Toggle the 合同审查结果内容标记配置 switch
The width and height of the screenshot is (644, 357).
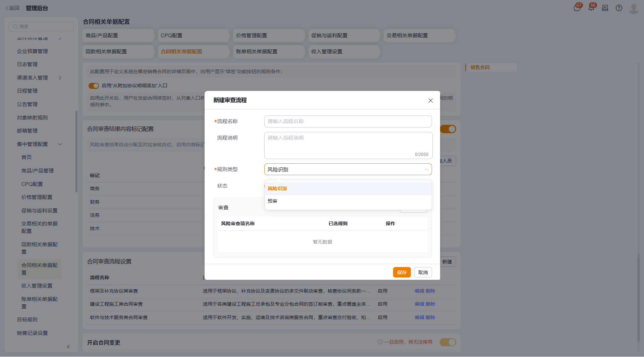448,129
